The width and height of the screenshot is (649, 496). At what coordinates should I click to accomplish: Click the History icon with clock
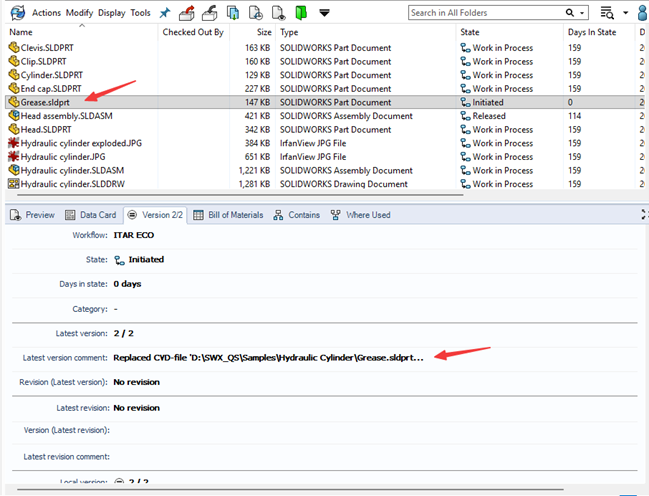(255, 13)
